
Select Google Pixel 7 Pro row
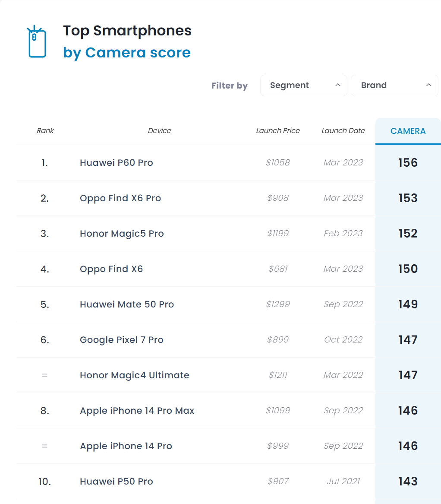[x=195, y=340]
